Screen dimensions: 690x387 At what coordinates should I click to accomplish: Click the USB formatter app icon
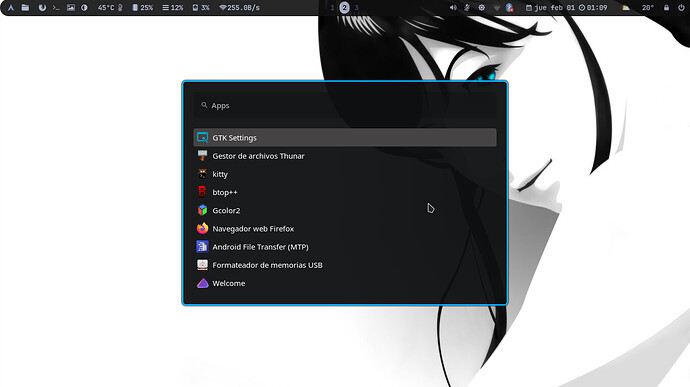[x=202, y=265]
